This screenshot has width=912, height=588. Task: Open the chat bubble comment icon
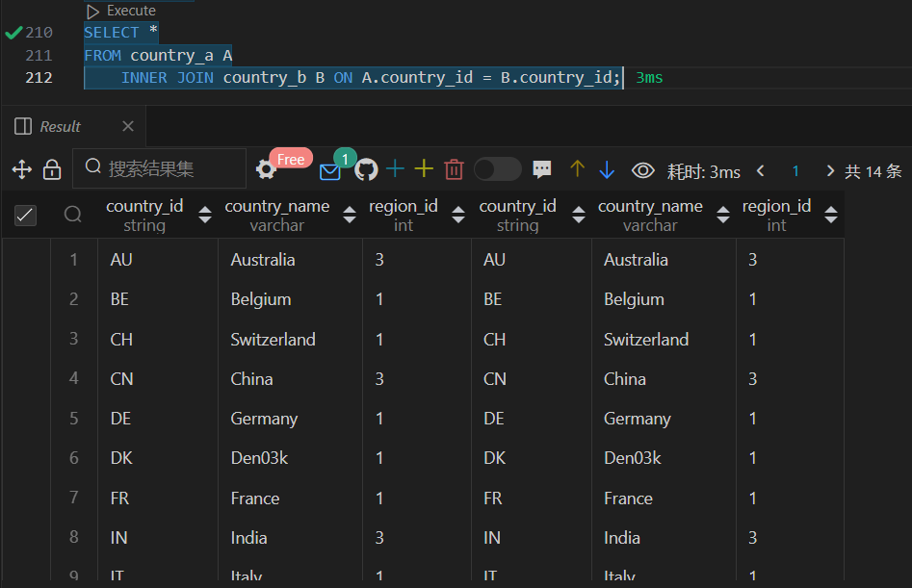541,169
